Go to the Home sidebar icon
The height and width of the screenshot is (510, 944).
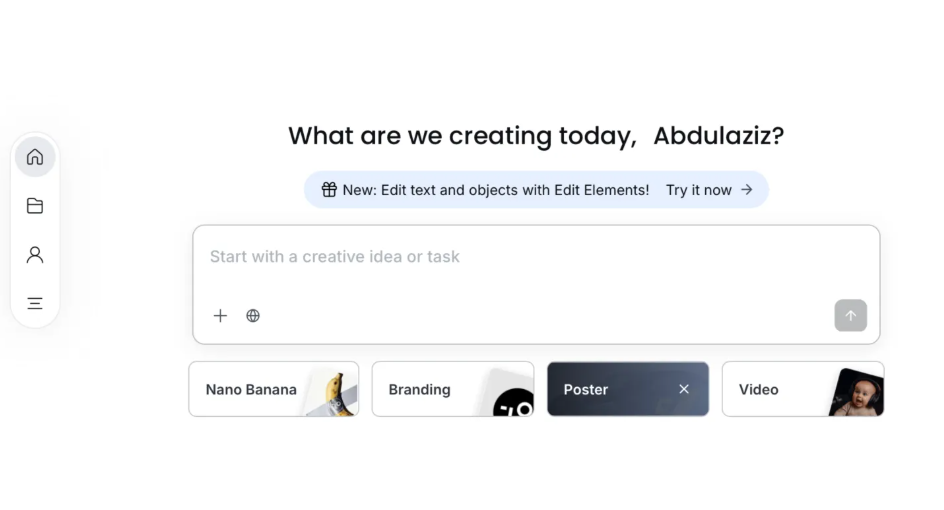(35, 157)
